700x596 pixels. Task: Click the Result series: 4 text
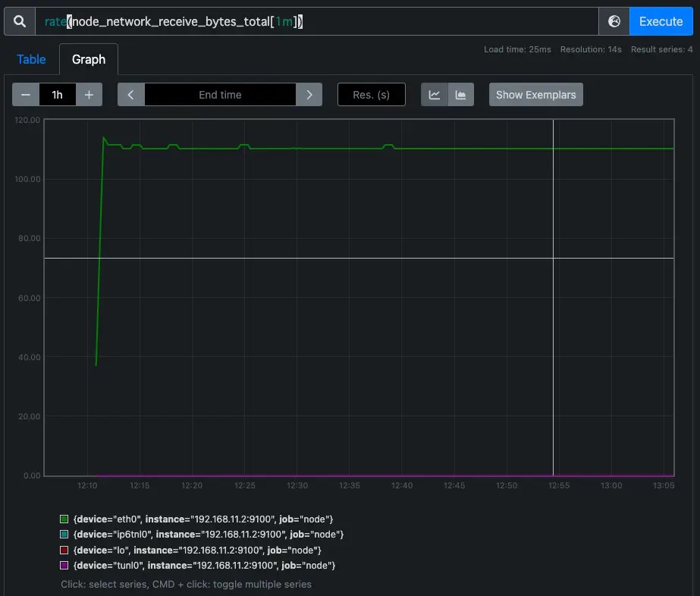[x=661, y=49]
